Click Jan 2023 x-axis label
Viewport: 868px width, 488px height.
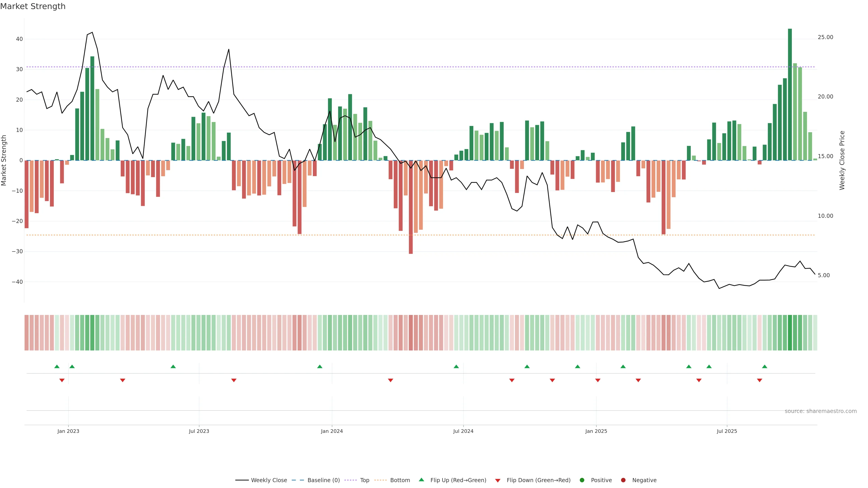pyautogui.click(x=68, y=431)
